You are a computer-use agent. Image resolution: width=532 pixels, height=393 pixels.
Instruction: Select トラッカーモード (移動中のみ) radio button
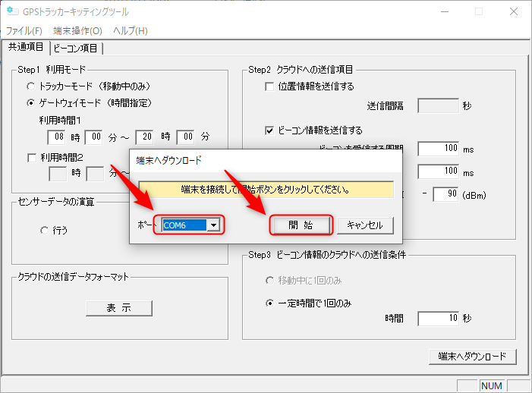30,86
